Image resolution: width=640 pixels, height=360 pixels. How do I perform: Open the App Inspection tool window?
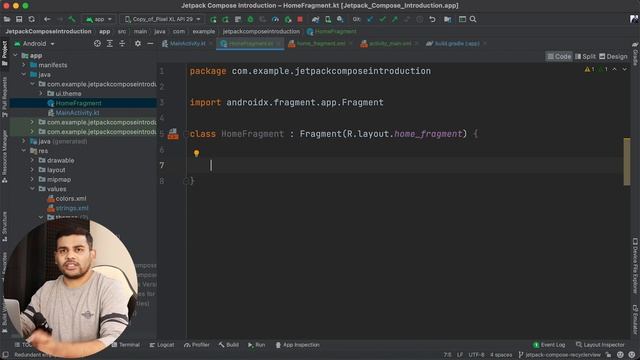click(x=298, y=345)
